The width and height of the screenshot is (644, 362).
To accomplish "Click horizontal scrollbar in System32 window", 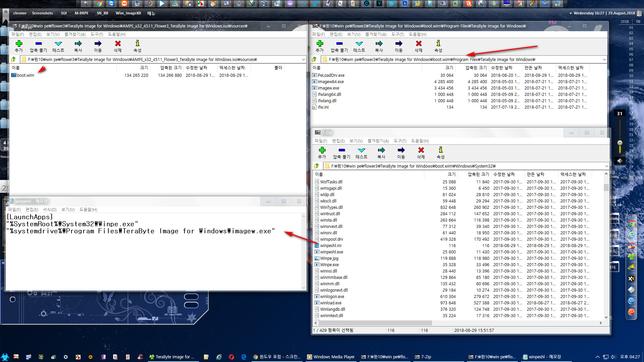I will point(375,323).
